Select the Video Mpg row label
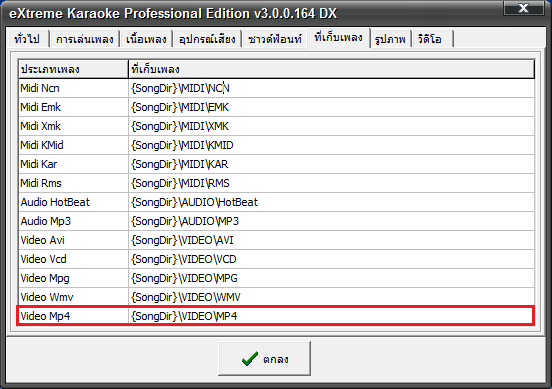Viewport: 552px width, 389px height. pyautogui.click(x=73, y=278)
